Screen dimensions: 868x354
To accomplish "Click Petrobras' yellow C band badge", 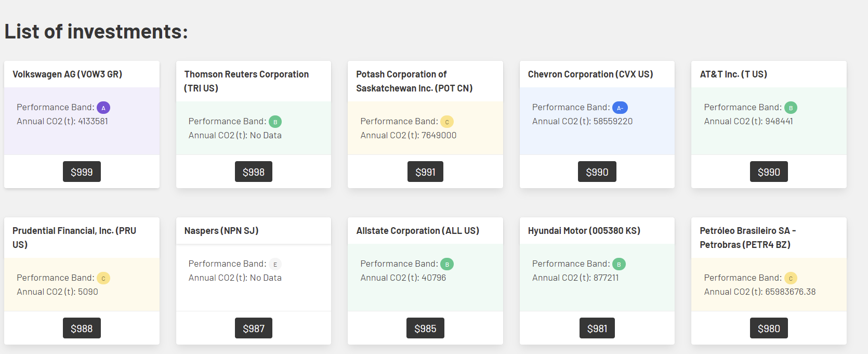I will [x=791, y=278].
